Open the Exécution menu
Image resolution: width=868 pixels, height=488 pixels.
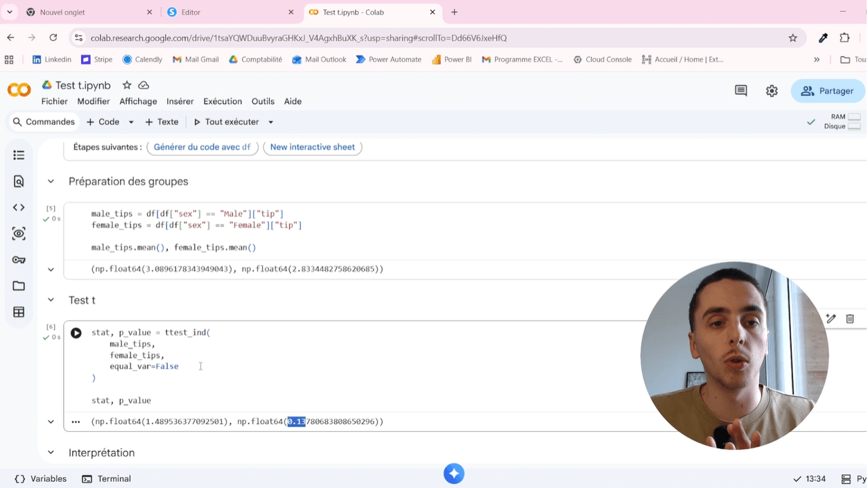[223, 101]
